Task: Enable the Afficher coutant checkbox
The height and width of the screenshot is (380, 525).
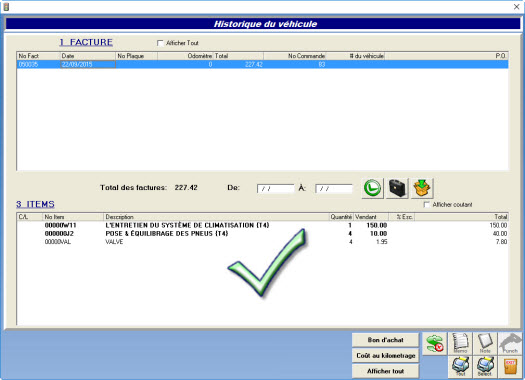Action: 427,205
